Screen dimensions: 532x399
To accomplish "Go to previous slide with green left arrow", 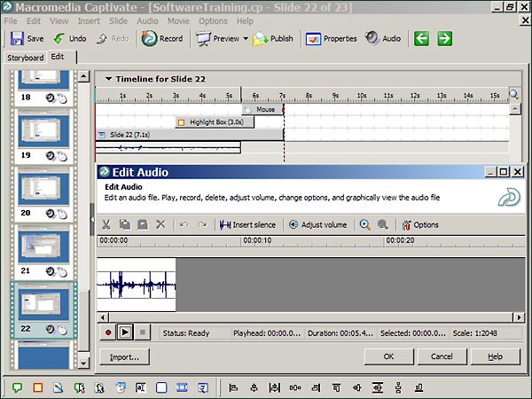I will (x=421, y=38).
